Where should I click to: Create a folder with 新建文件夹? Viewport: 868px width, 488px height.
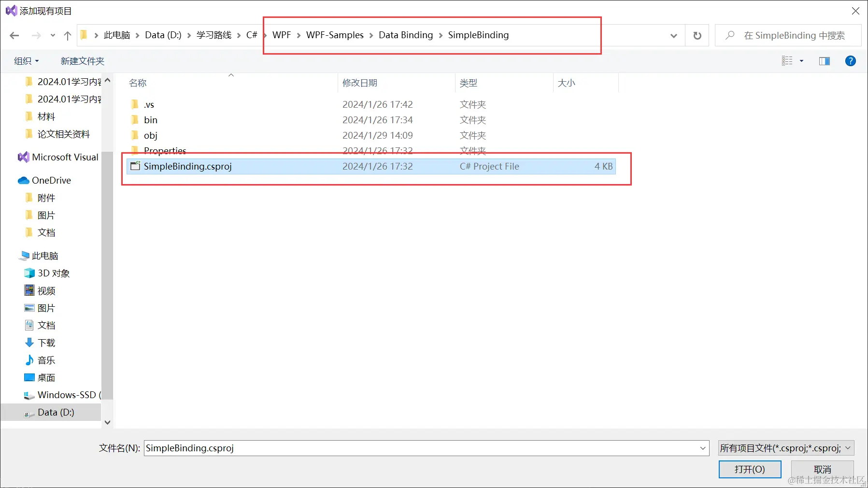pos(83,61)
